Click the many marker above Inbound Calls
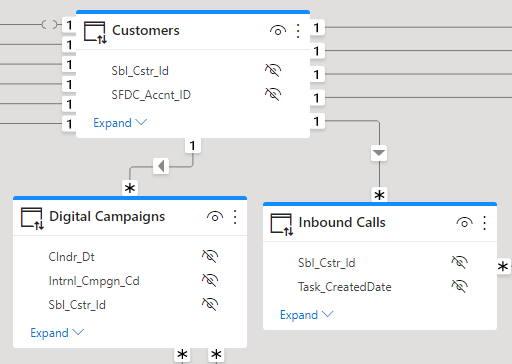Image resolution: width=512 pixels, height=364 pixels. point(379,195)
